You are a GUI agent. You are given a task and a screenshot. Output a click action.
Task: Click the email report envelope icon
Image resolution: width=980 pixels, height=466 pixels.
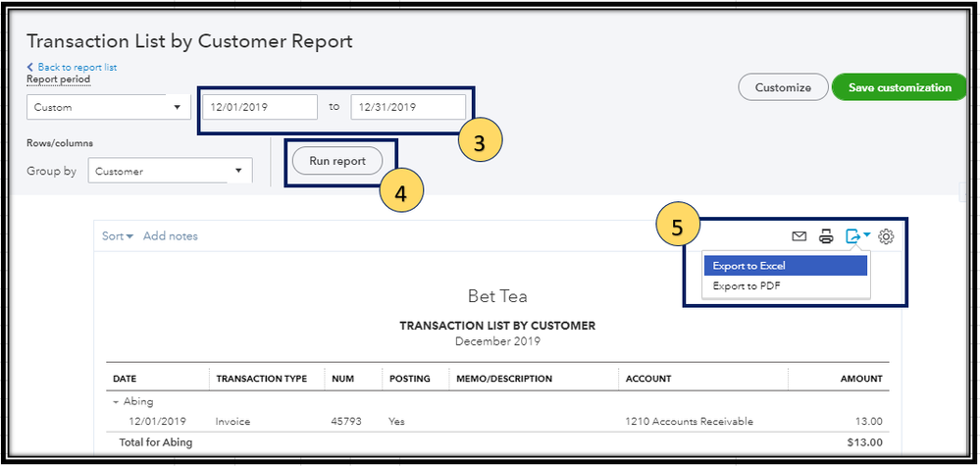tap(799, 236)
